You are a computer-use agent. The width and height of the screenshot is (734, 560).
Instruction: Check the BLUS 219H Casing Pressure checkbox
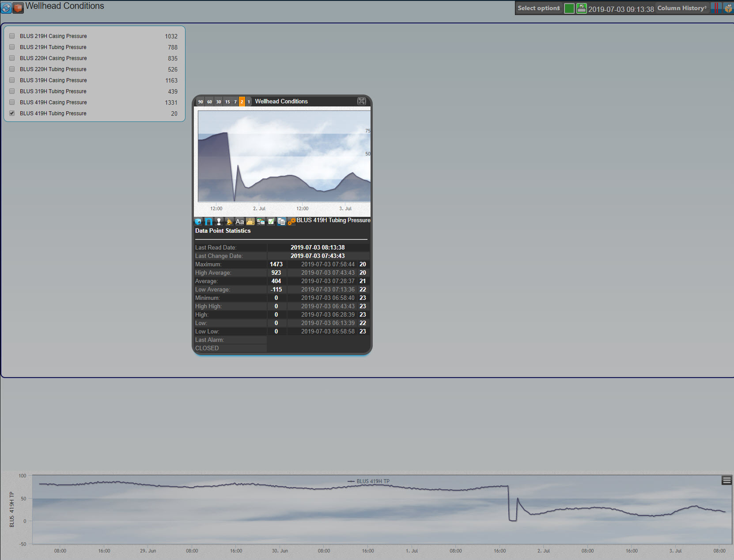pos(12,36)
